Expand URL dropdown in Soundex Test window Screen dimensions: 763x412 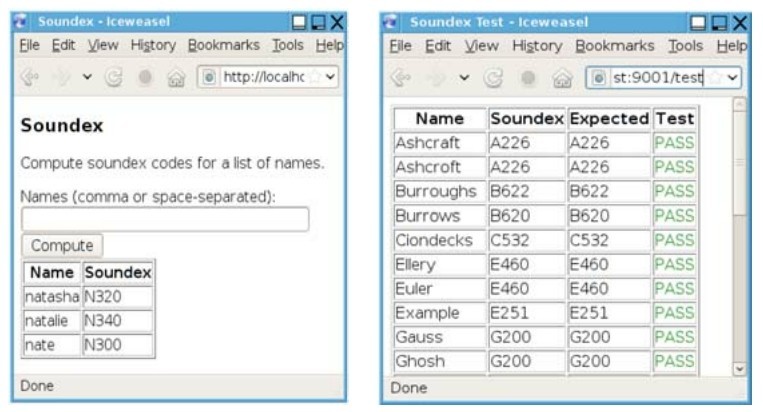[732, 78]
